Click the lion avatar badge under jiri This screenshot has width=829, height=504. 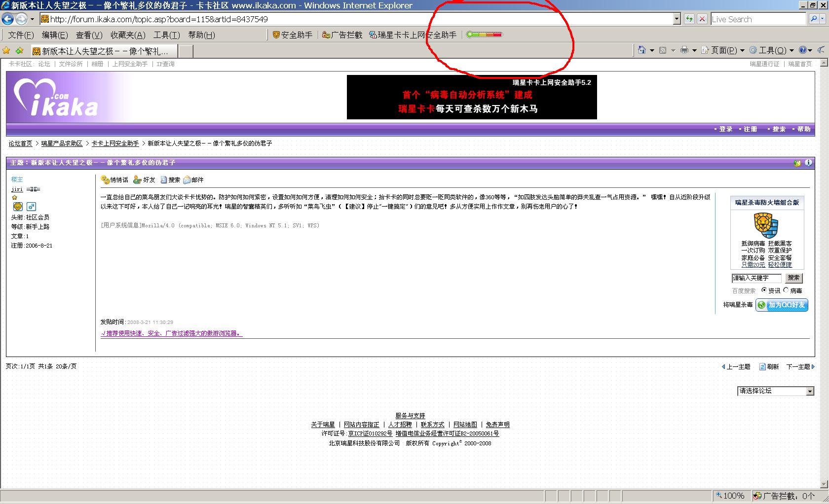pyautogui.click(x=18, y=206)
